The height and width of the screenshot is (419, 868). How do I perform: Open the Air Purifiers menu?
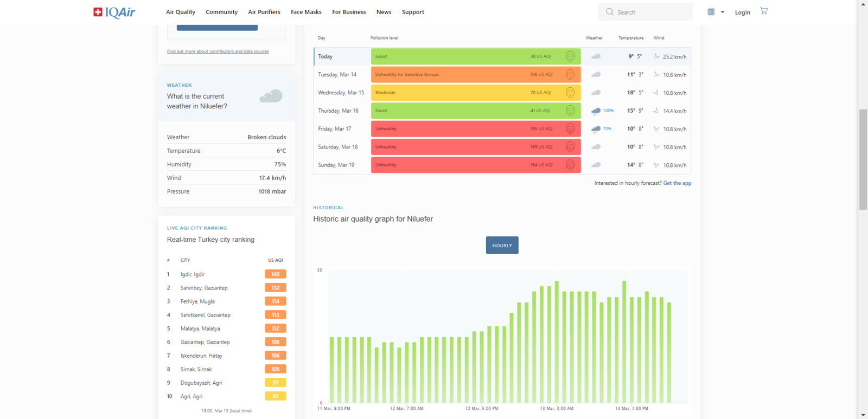point(264,12)
